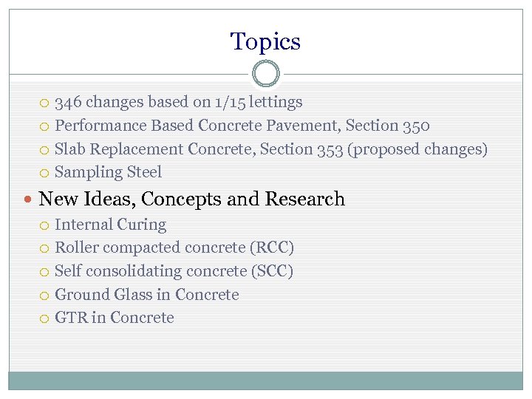The width and height of the screenshot is (532, 399).
Task: Select the "Internal Curing" bullet text
Action: tap(111, 225)
